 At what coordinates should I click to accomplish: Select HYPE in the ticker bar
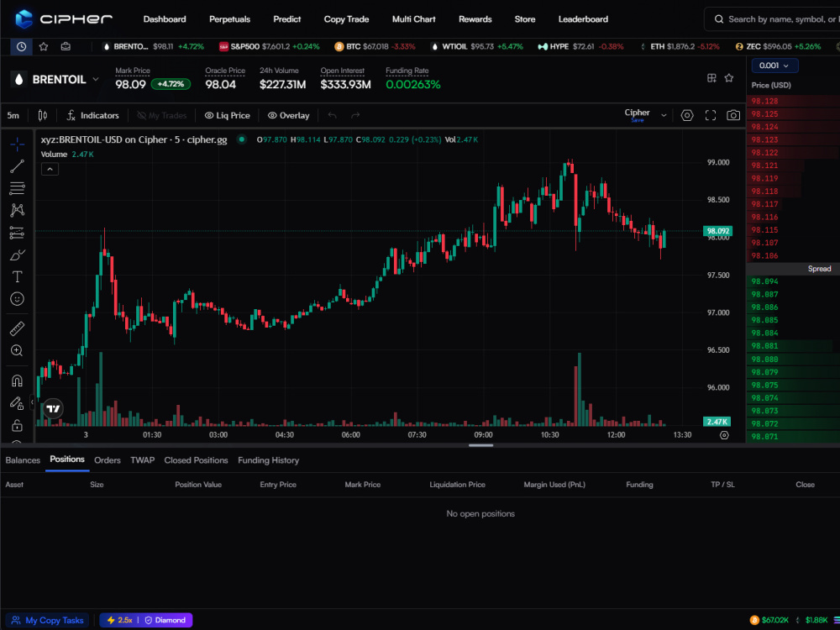580,46
